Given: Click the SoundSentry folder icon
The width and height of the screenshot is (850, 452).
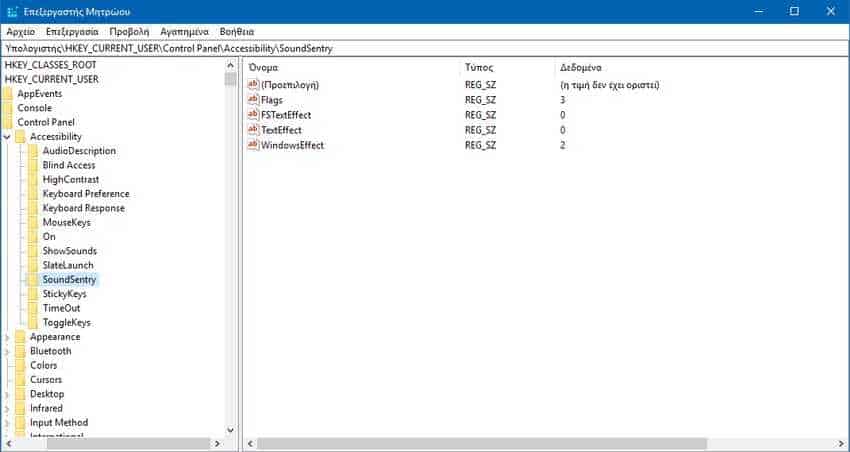Looking at the screenshot, I should pyautogui.click(x=34, y=280).
